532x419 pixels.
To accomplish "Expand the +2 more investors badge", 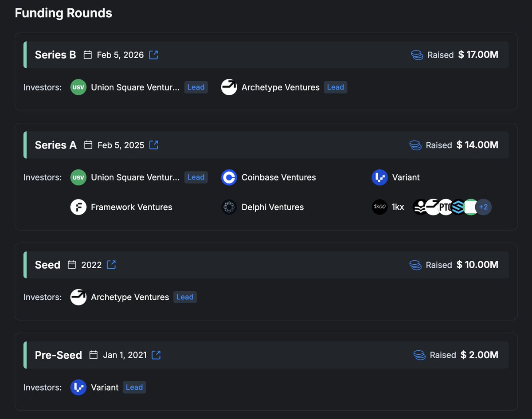I will [483, 207].
